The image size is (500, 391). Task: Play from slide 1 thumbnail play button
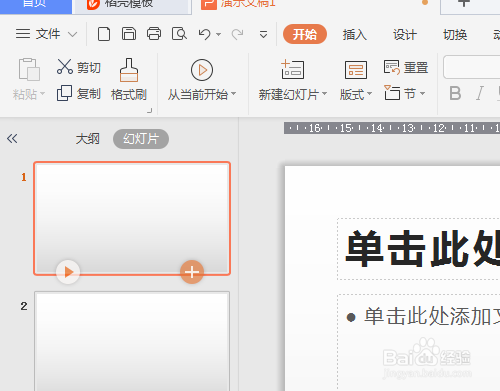pyautogui.click(x=68, y=272)
